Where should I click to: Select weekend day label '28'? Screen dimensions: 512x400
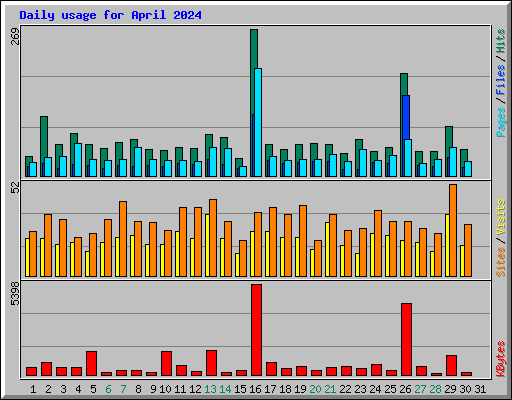click(x=435, y=389)
